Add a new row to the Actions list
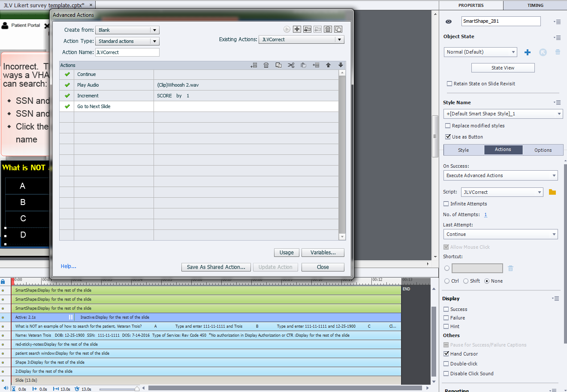567x392 pixels. click(x=254, y=65)
